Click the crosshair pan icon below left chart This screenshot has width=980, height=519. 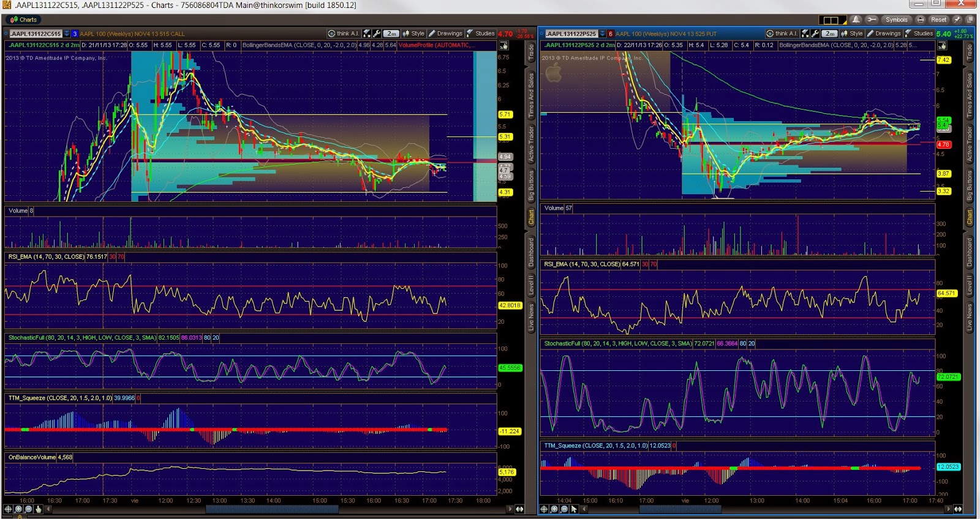coord(9,509)
